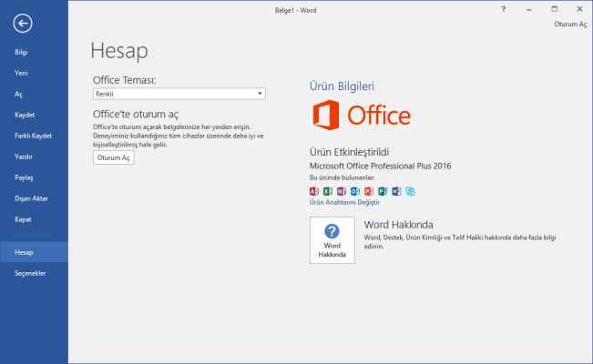Choose Aç from the backstage menu
593x364 pixels.
click(18, 94)
